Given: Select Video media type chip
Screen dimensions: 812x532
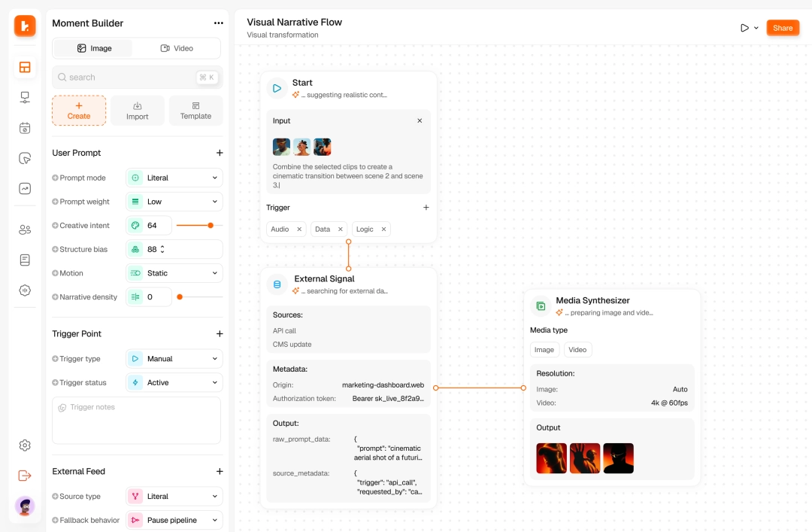Looking at the screenshot, I should pyautogui.click(x=577, y=350).
